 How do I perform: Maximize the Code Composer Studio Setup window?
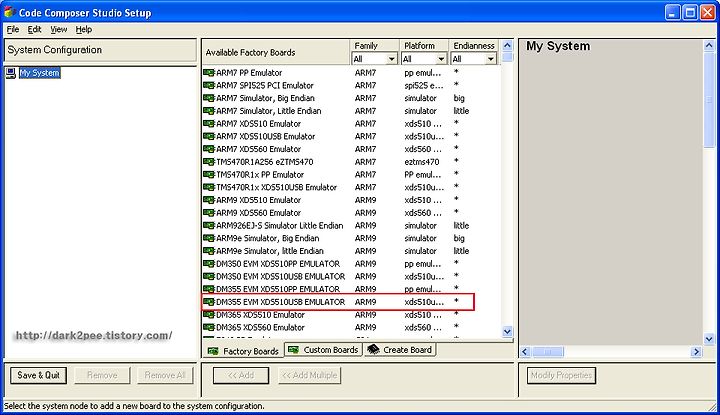click(690, 12)
